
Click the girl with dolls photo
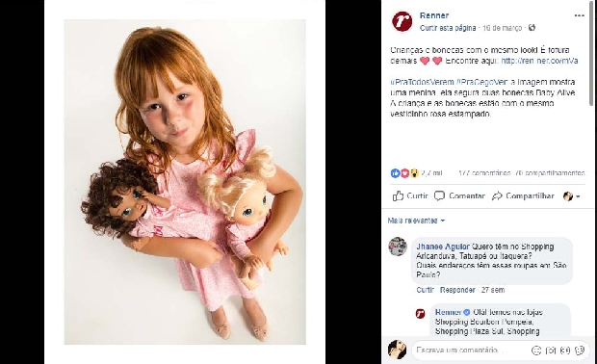pos(185,182)
